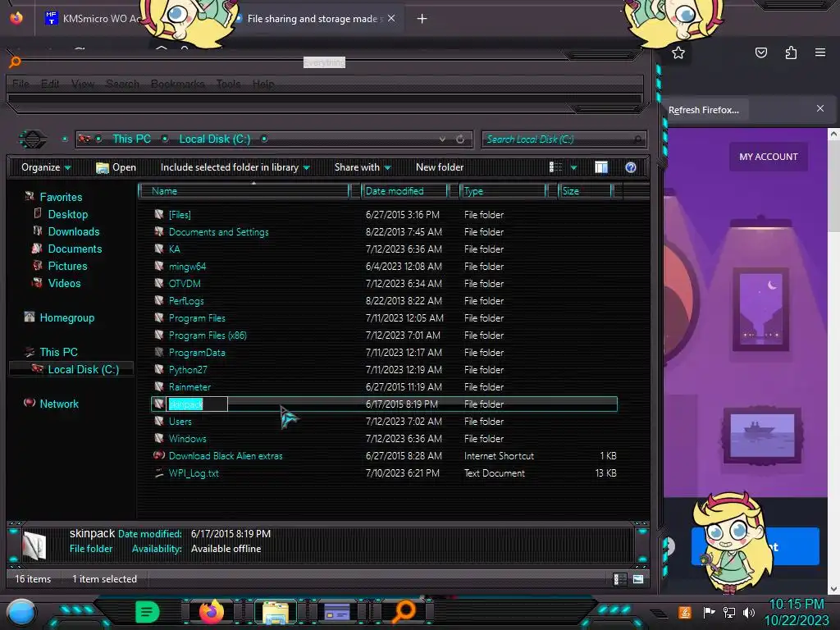Select Homegroup in the navigation pane
The image size is (840, 630).
[x=67, y=317]
